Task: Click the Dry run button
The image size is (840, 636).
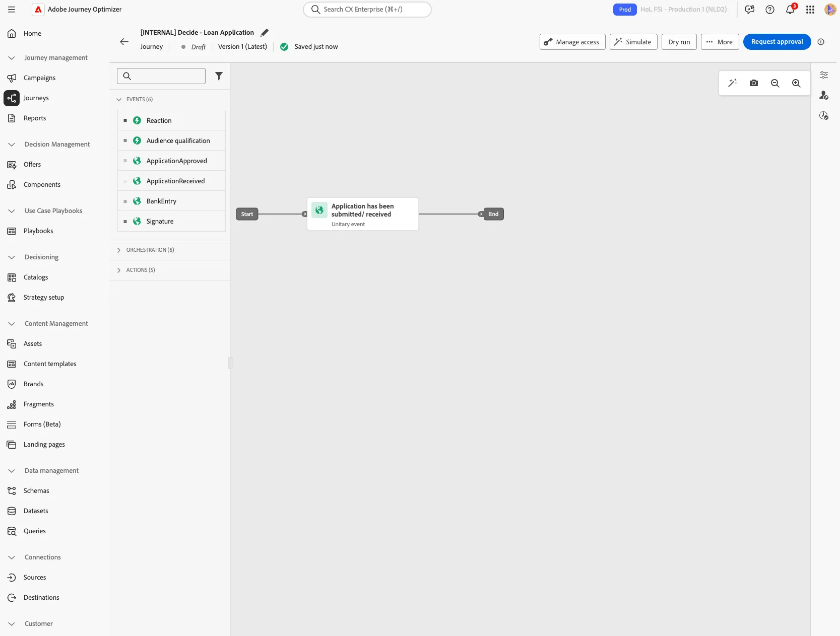Action: [x=679, y=42]
